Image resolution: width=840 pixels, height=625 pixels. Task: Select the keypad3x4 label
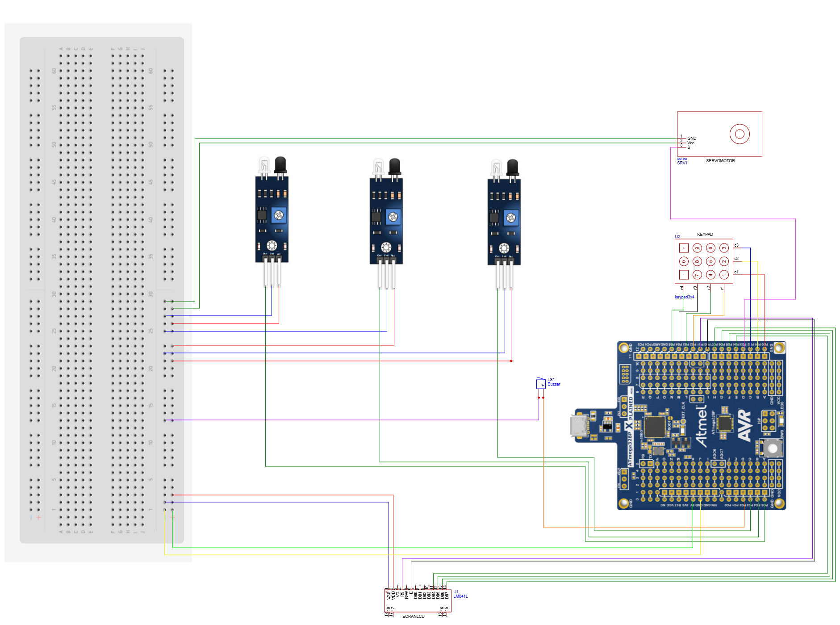(x=684, y=297)
